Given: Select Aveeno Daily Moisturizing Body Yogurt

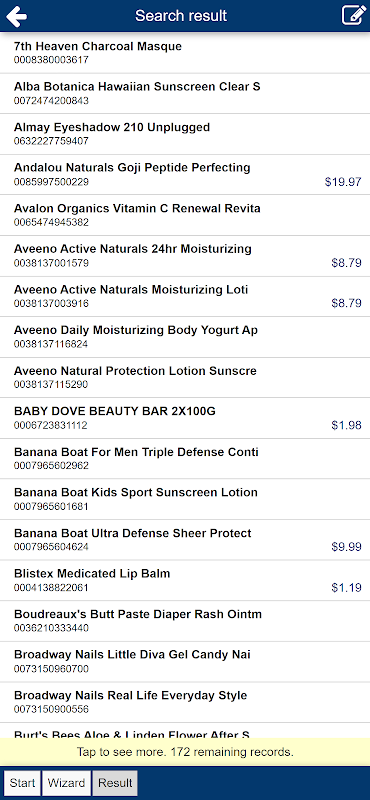Looking at the screenshot, I should [x=185, y=337].
